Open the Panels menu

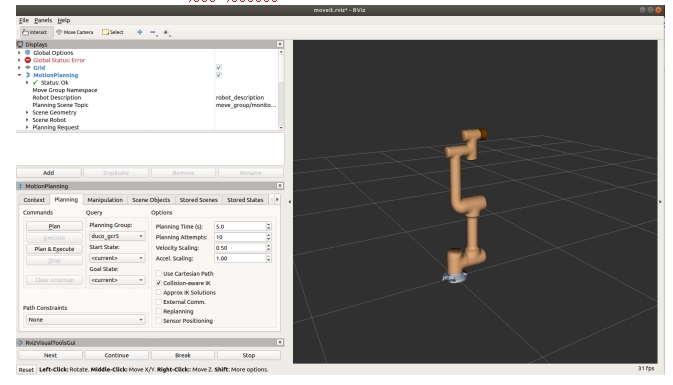43,20
